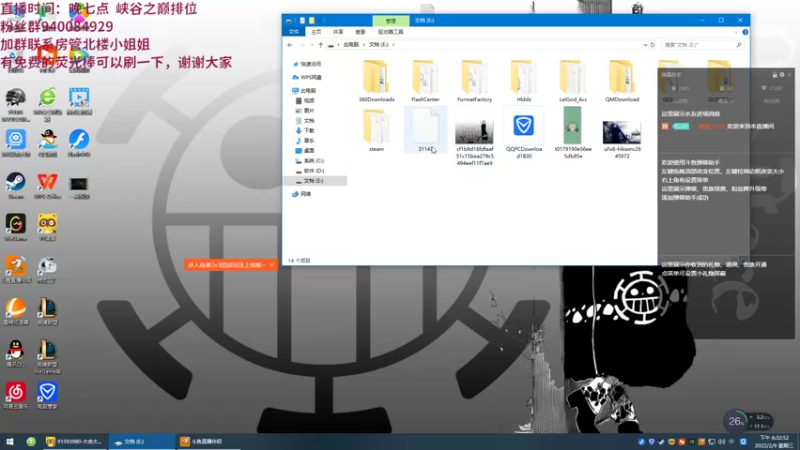Open the FormatFactory folder
The width and height of the screenshot is (800, 450).
coord(474,81)
